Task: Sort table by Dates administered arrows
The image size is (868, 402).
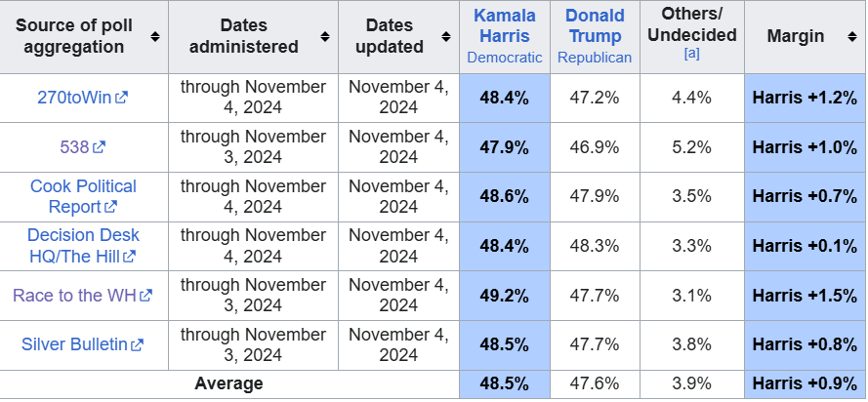Action: pyautogui.click(x=325, y=37)
